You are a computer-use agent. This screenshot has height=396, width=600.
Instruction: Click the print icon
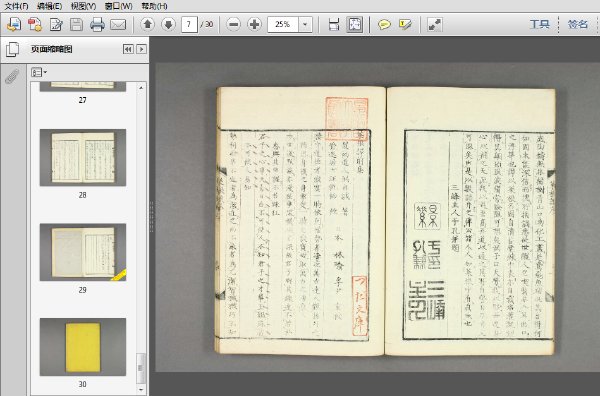(97, 24)
